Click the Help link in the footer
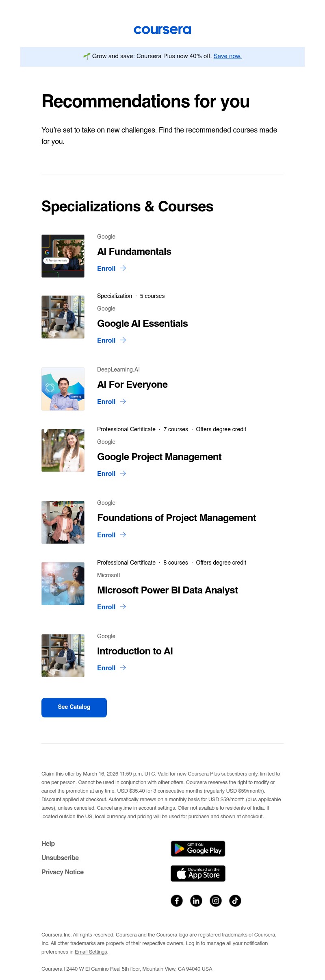 [x=48, y=843]
